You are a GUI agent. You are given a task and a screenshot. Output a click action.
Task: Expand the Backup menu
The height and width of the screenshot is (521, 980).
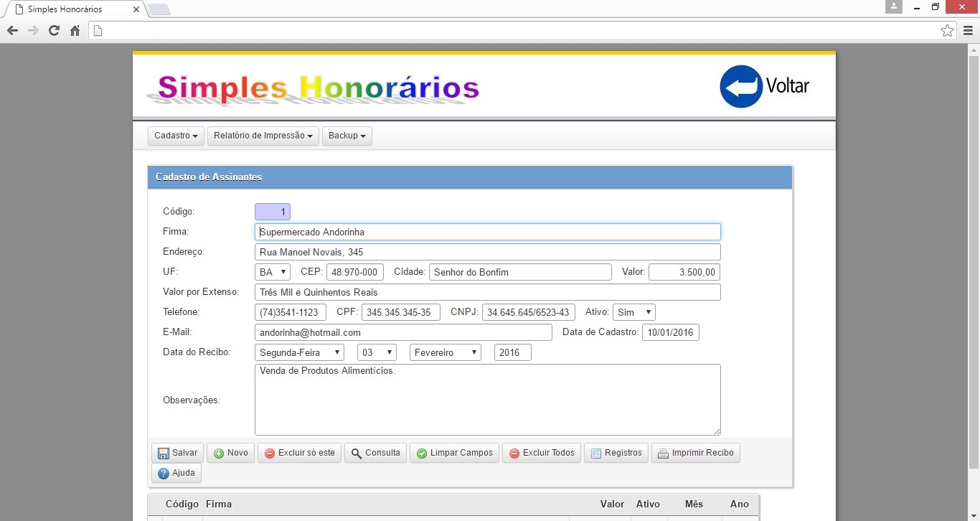coord(347,136)
